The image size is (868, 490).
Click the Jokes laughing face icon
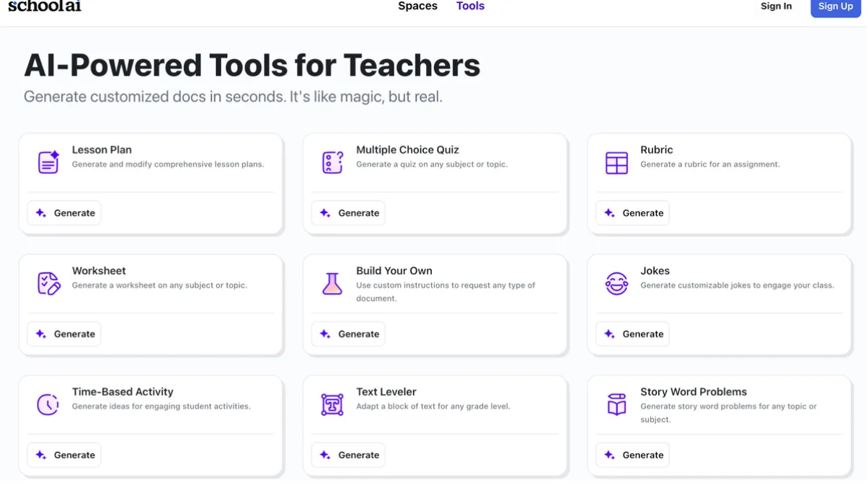(616, 283)
